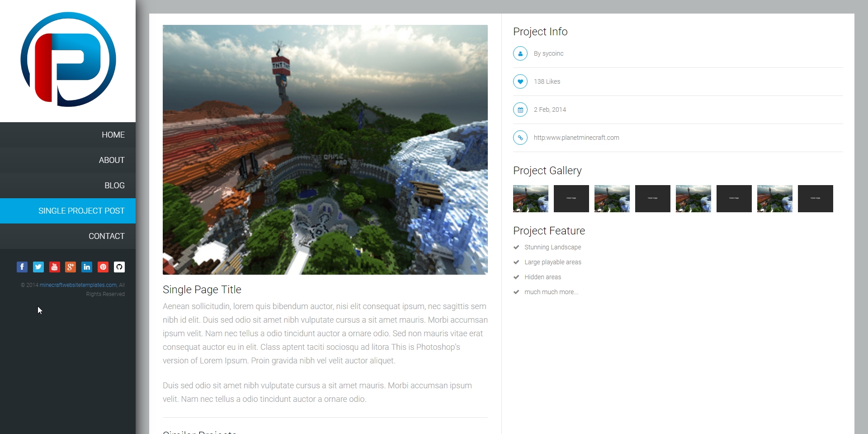Open the last gallery thumbnail, a dark placeholder
Viewport: 868px width, 434px height.
tap(816, 199)
